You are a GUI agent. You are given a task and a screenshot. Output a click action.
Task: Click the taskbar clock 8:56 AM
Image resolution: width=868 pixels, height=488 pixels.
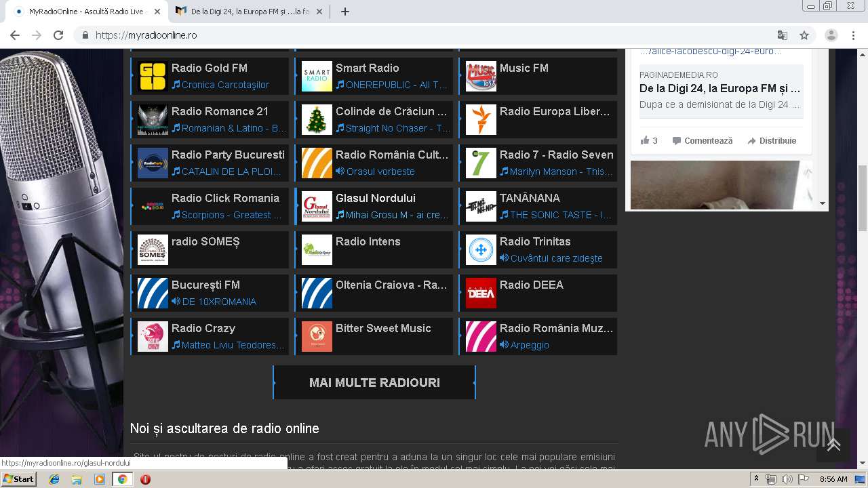[833, 479]
